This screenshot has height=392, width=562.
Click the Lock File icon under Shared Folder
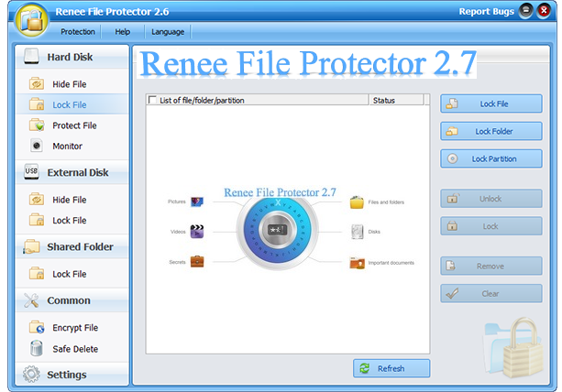37,274
